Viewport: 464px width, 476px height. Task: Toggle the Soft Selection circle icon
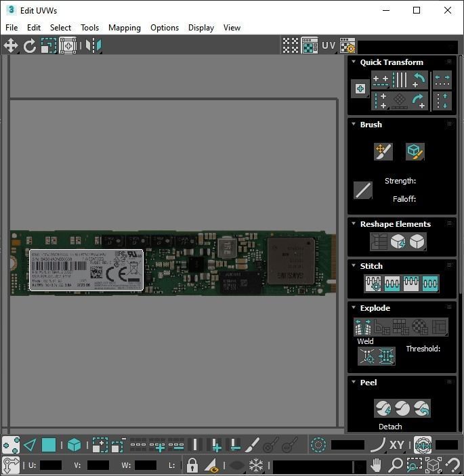pos(318,446)
